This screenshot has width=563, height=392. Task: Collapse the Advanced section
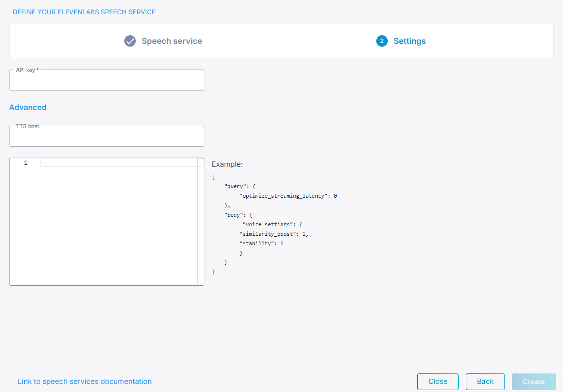point(28,107)
